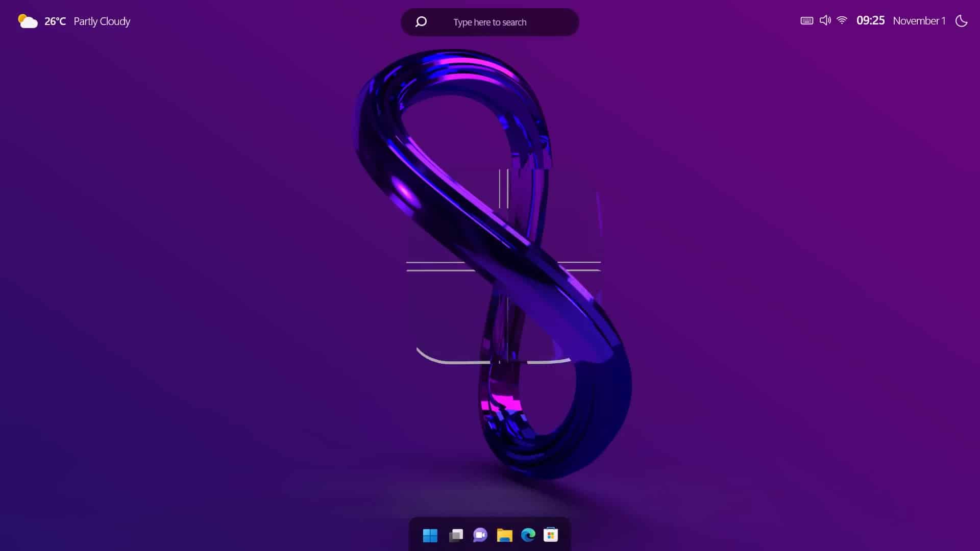Click the search input field

click(x=489, y=21)
